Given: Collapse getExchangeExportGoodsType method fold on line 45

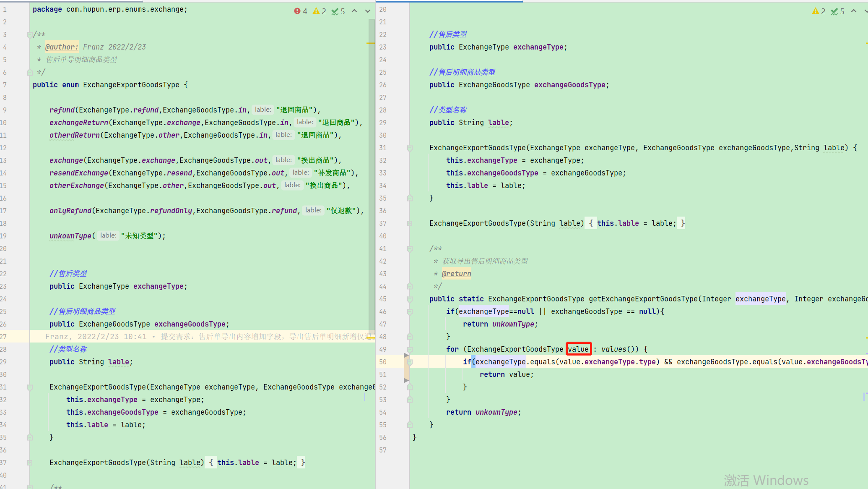Looking at the screenshot, I should (410, 299).
